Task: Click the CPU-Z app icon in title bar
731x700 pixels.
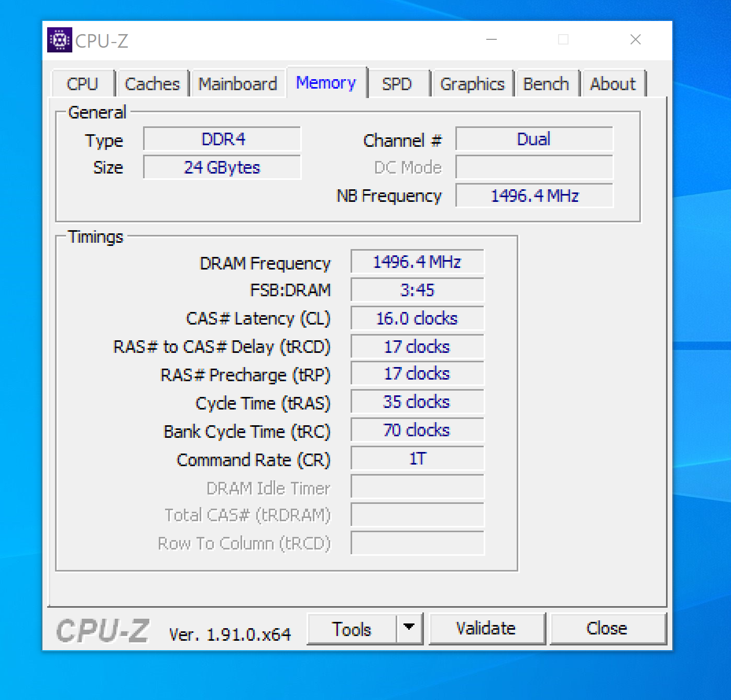Action: click(x=60, y=40)
